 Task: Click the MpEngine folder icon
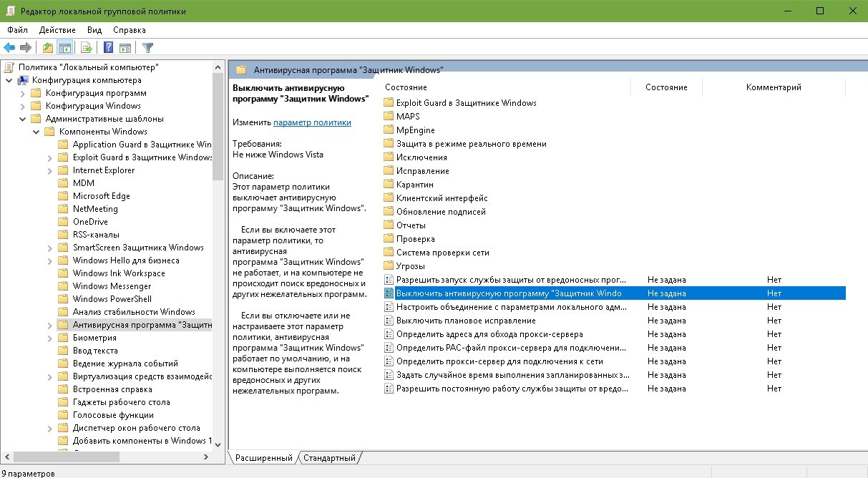[x=389, y=130]
